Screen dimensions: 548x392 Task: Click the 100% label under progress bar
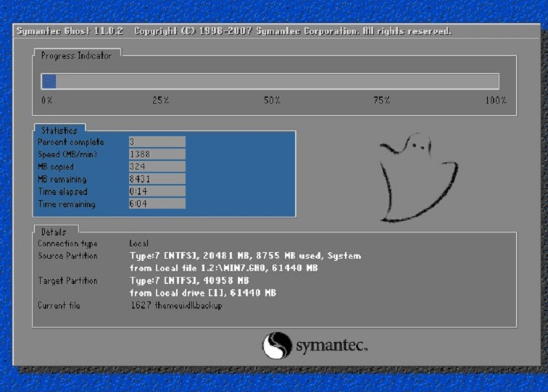click(x=496, y=100)
